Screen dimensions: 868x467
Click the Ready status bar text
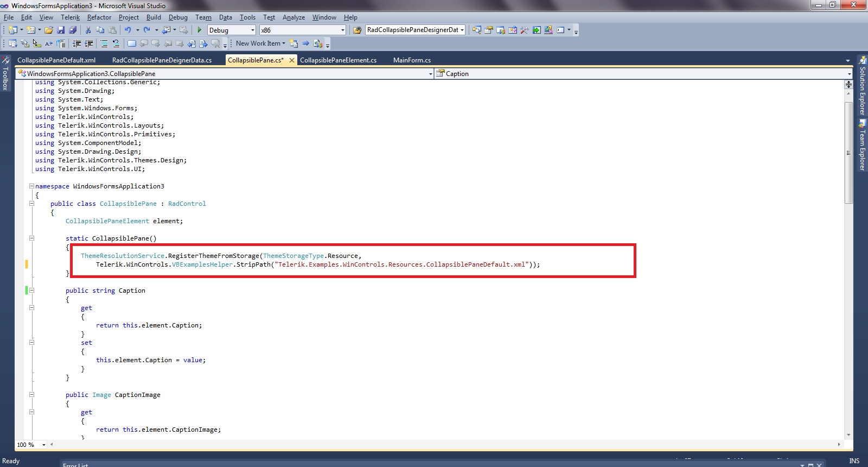click(x=11, y=461)
